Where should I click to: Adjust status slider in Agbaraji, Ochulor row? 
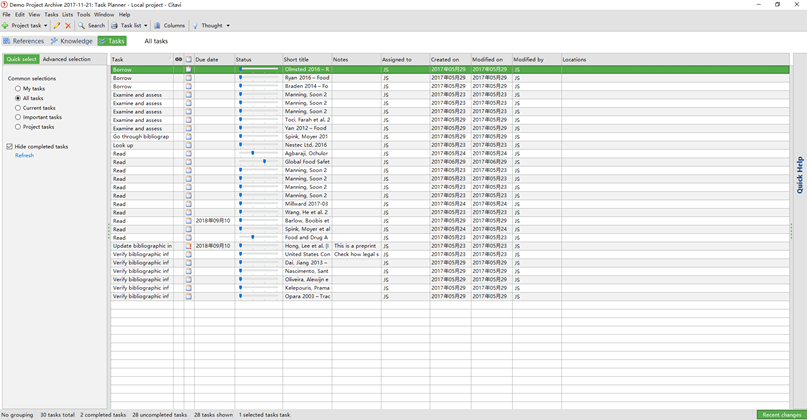tap(253, 153)
